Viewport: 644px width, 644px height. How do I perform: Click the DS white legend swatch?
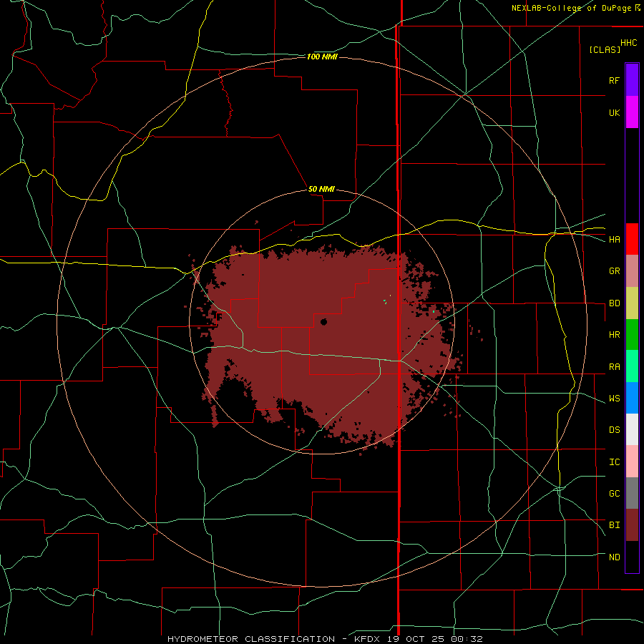[x=632, y=429]
